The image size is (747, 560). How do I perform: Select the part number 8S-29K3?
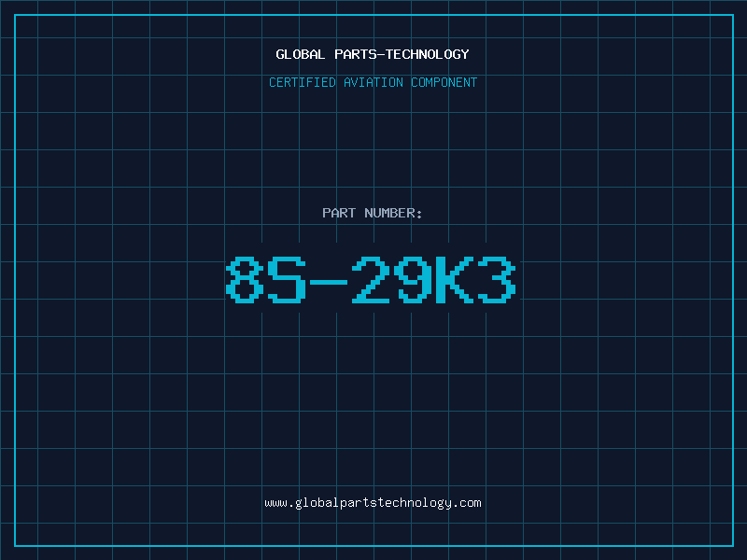(x=371, y=280)
